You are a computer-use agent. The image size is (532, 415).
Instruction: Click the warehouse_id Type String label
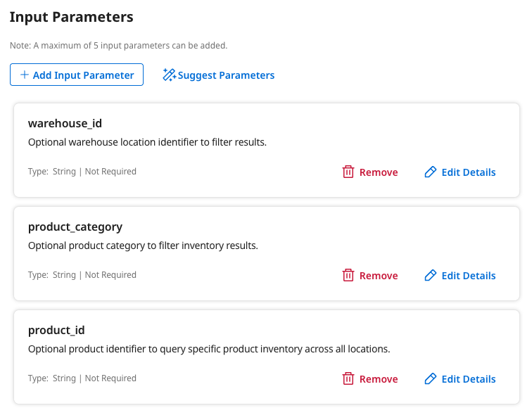click(x=82, y=172)
